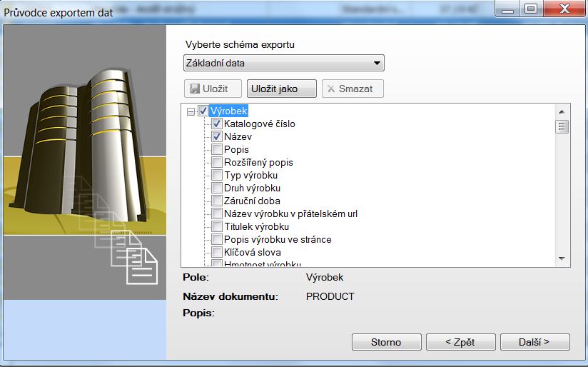Click the Uložit jako button
This screenshot has width=588, height=367.
pos(282,89)
